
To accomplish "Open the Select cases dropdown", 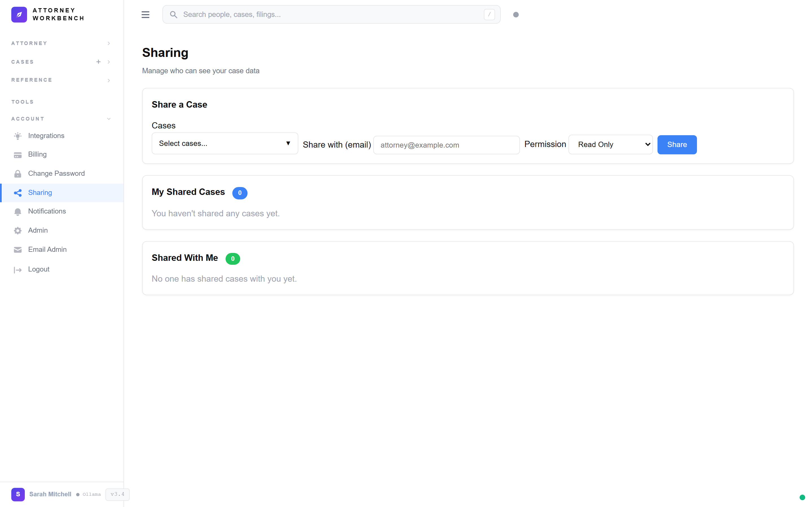I will pos(224,143).
